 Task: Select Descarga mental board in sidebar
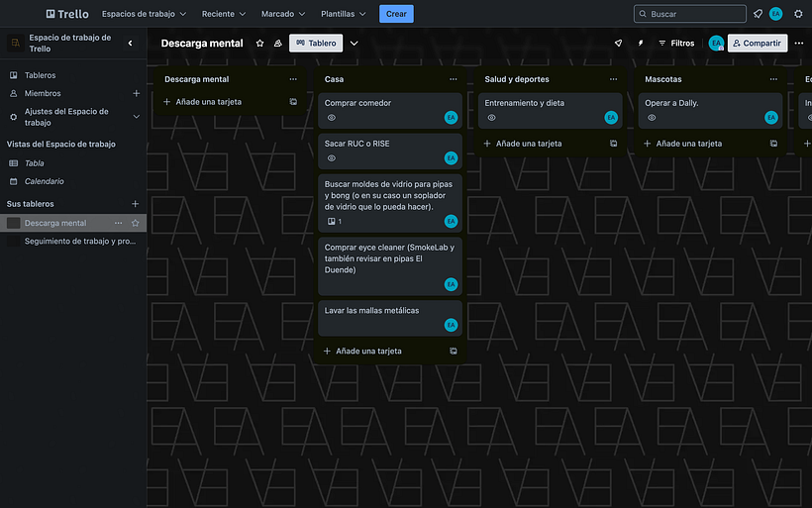click(x=55, y=223)
